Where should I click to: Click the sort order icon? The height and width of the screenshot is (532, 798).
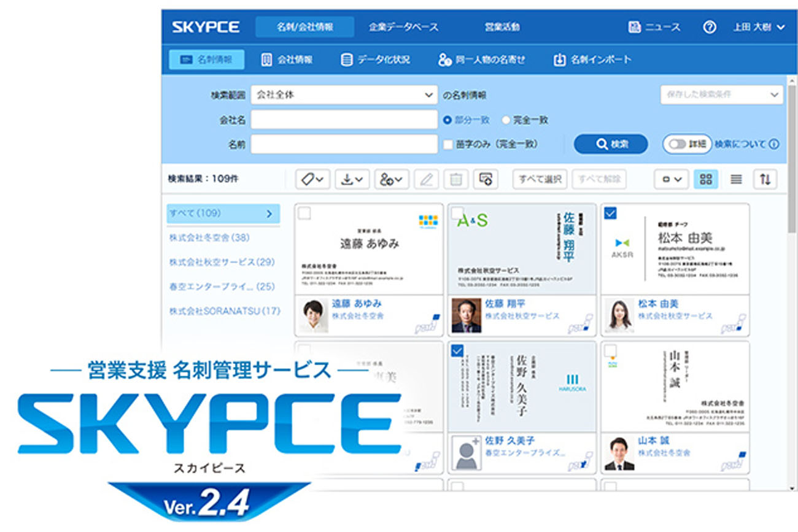point(766,179)
